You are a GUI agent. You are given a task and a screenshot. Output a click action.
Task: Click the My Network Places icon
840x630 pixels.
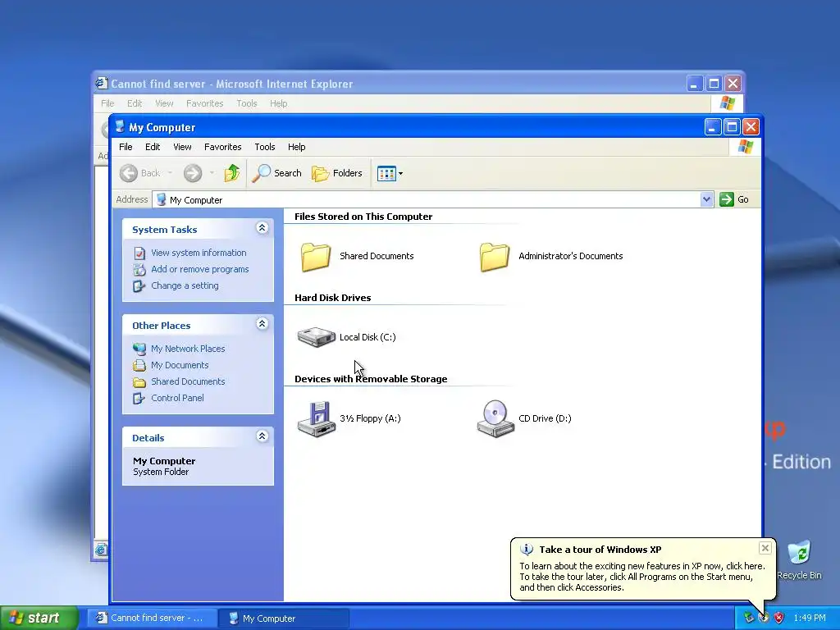point(139,349)
